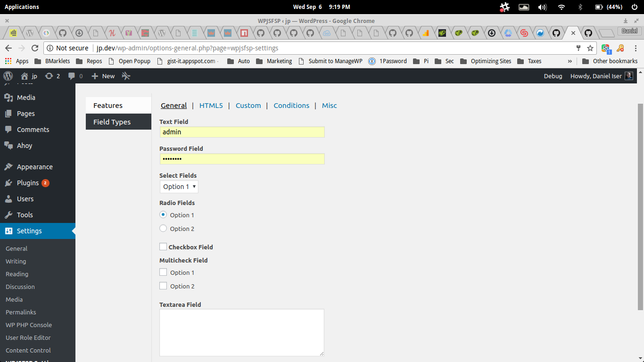This screenshot has width=644, height=362.
Task: Open the Writing settings submenu link
Action: coord(16,261)
